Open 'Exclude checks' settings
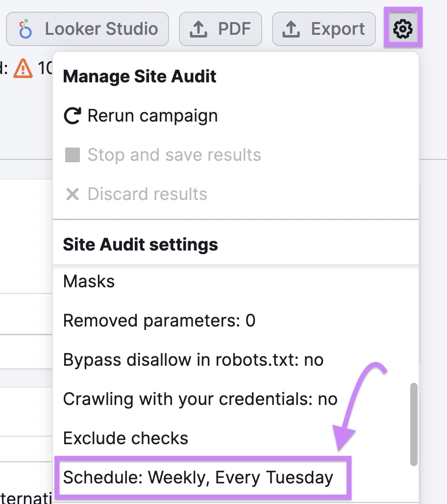 point(125,438)
